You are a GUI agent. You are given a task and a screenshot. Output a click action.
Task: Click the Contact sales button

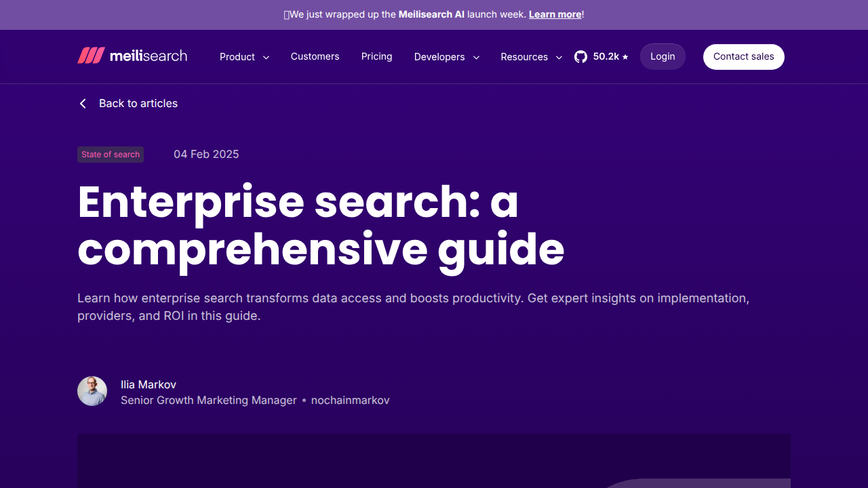[x=743, y=57]
